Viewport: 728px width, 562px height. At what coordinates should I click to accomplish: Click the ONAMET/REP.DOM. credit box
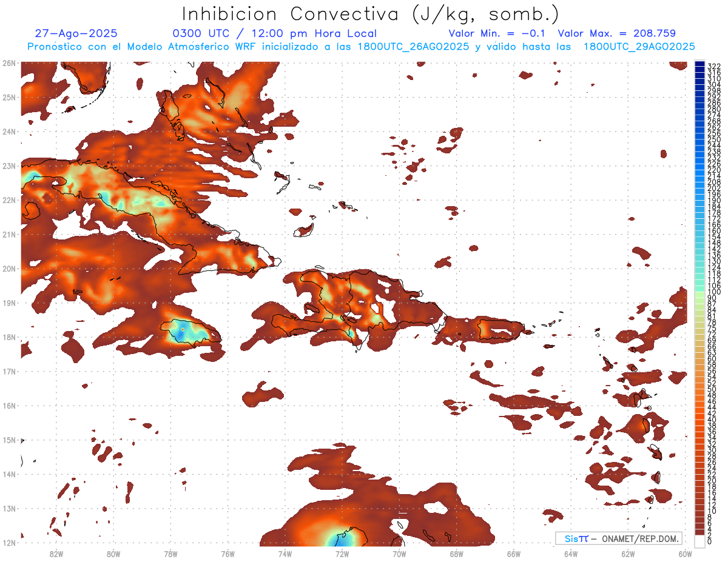point(618,538)
